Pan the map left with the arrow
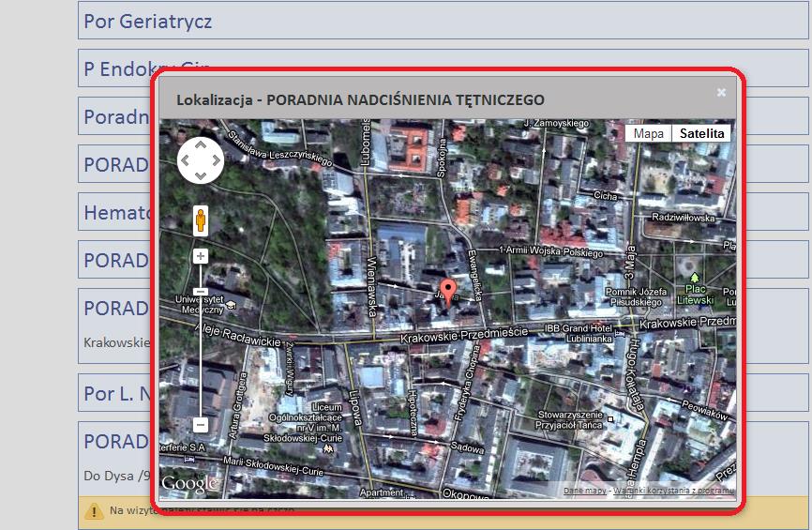 (x=186, y=160)
